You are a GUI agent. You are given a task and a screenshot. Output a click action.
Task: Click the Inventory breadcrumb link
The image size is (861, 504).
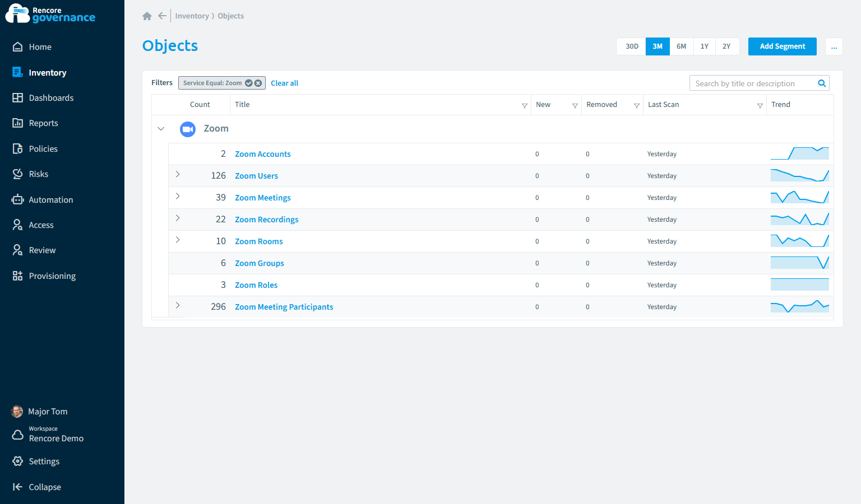coord(192,16)
